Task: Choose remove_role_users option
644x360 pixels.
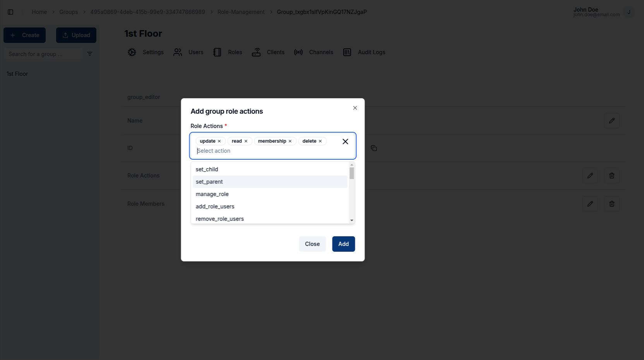Action: click(x=270, y=218)
